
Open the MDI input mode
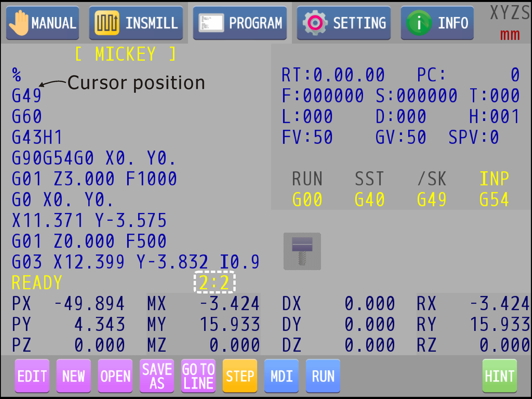[x=281, y=376]
